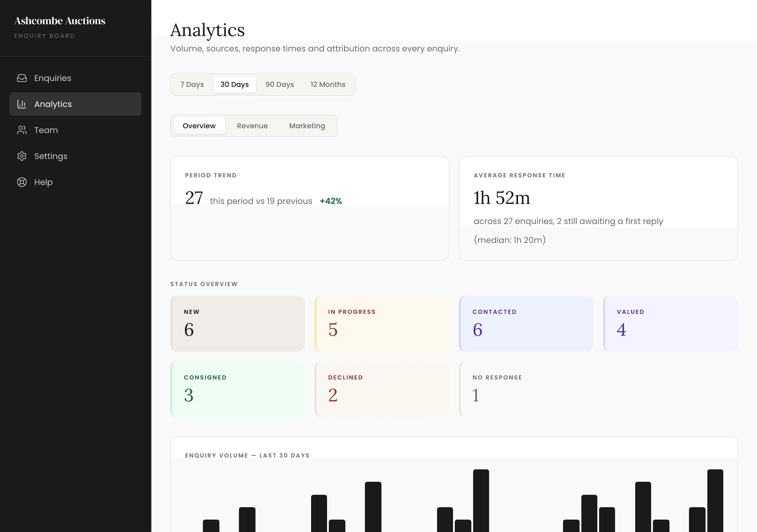Switch to the Marketing tab
The width and height of the screenshot is (757, 532).
307,126
